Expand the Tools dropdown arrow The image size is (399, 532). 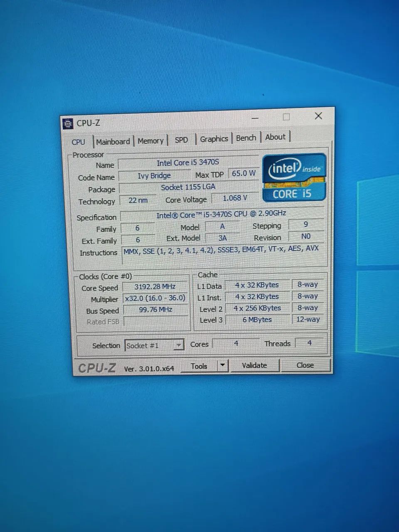[x=223, y=366]
